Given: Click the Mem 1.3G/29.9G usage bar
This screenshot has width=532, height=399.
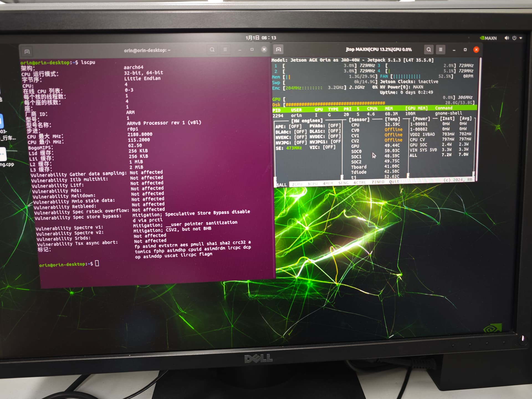Looking at the screenshot, I should tap(325, 77).
